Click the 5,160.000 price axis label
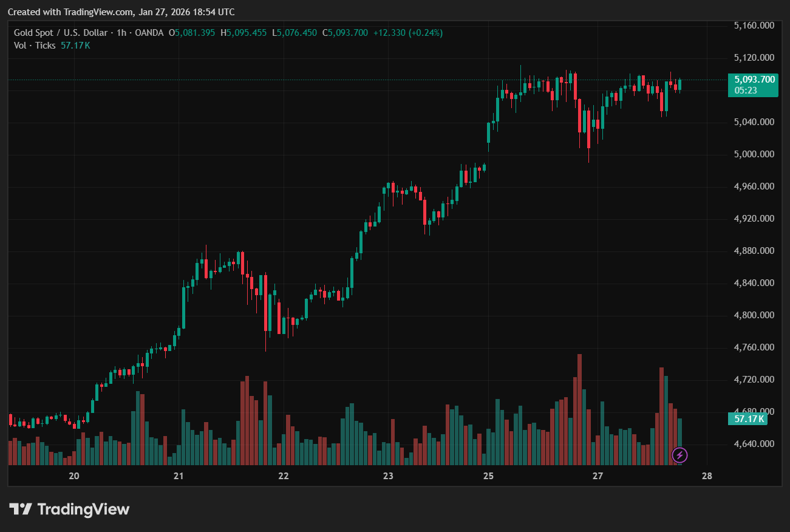This screenshot has height=532, width=790. pos(754,26)
